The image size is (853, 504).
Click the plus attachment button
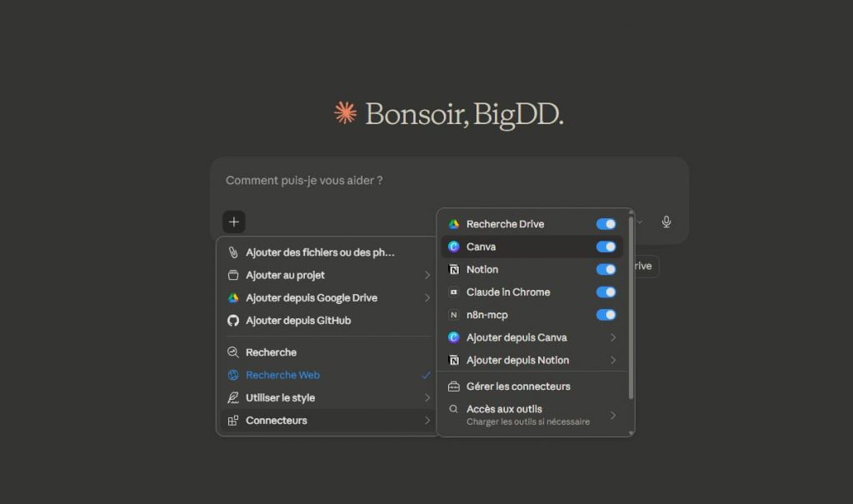click(x=234, y=222)
